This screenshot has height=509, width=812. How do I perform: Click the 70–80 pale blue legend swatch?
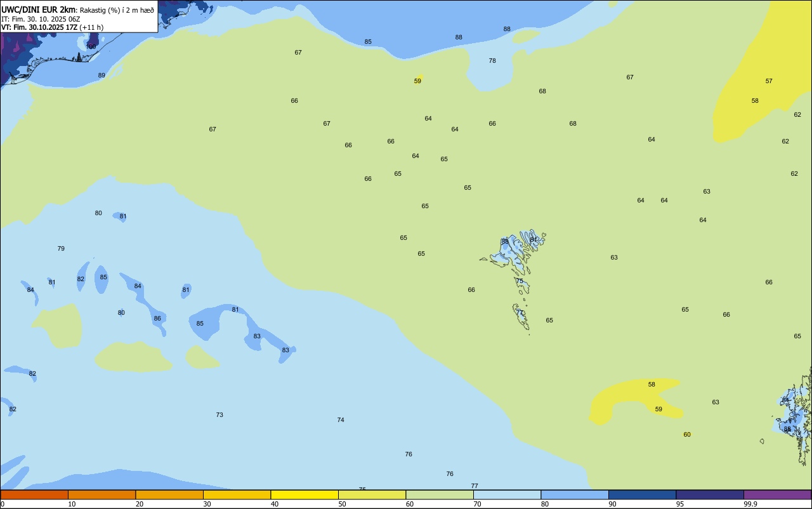507,494
